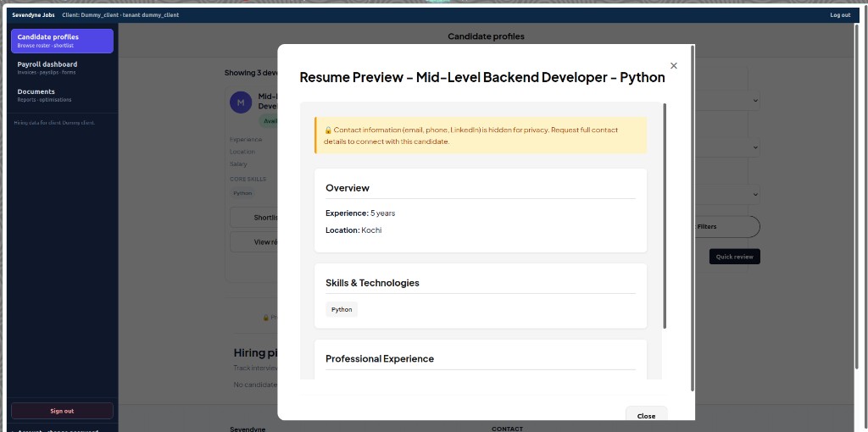
Task: Close the Resume Preview dialog with X
Action: click(673, 66)
